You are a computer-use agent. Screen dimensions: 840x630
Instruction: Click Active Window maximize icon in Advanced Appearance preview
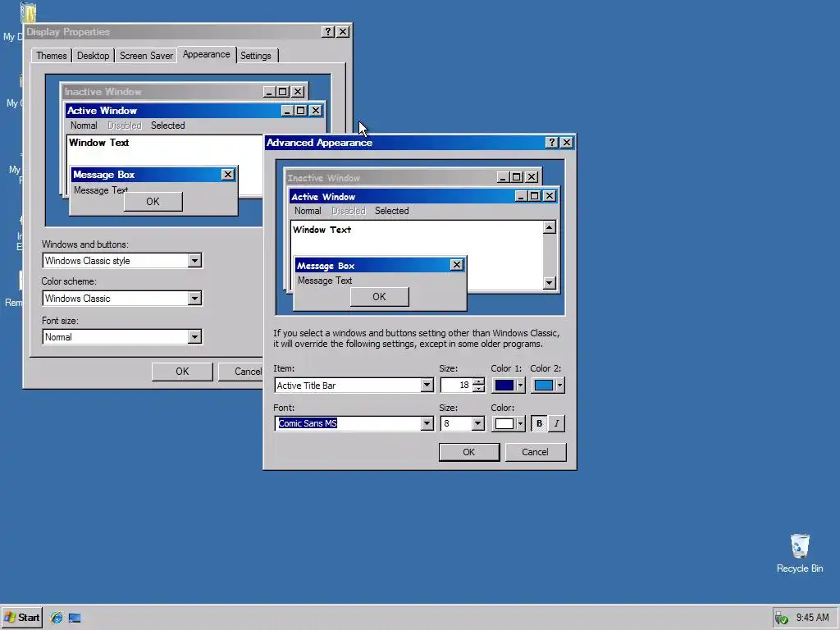(534, 196)
